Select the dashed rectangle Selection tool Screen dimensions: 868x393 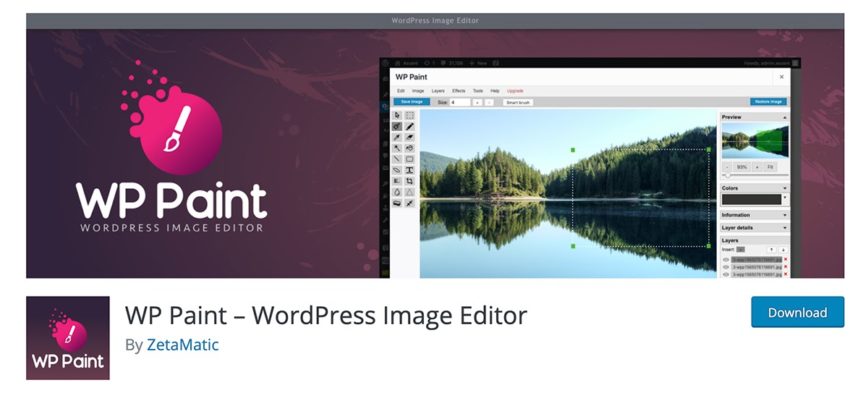click(x=409, y=115)
